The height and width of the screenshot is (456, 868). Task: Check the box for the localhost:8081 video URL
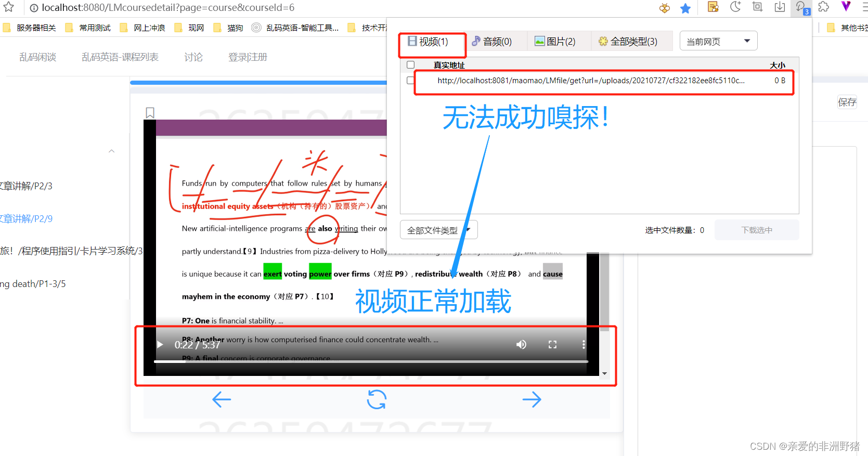click(x=410, y=81)
